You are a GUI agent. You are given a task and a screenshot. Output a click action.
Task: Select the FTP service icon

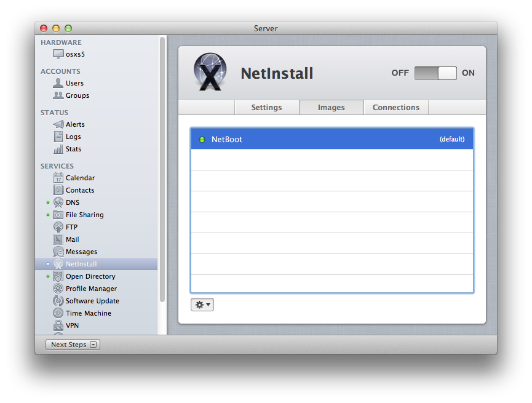tap(58, 227)
